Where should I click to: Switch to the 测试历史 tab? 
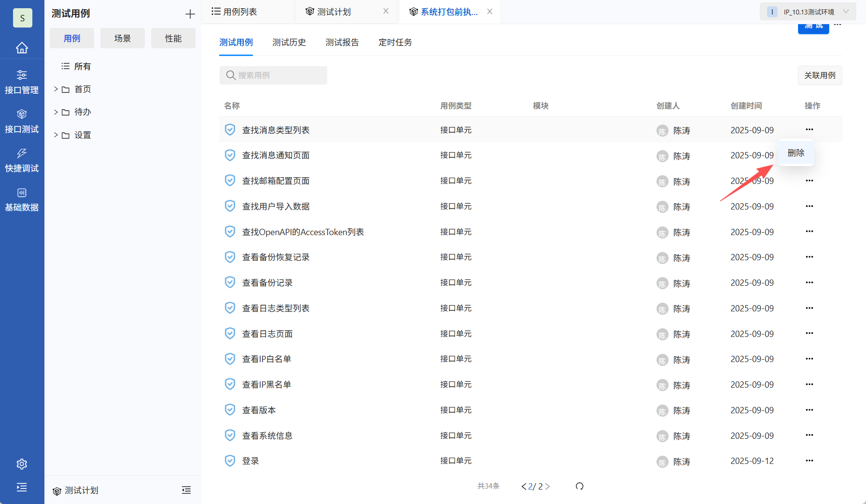[289, 42]
